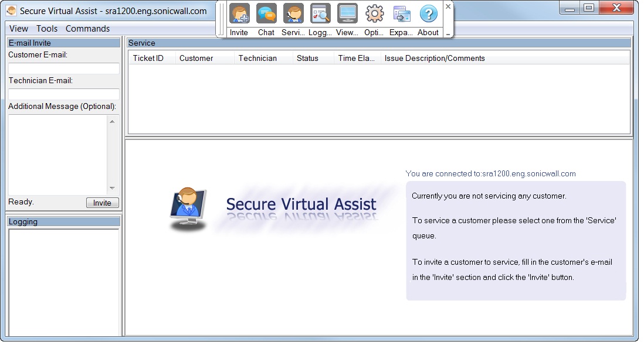Click the View toolbar monitor icon

pyautogui.click(x=347, y=14)
